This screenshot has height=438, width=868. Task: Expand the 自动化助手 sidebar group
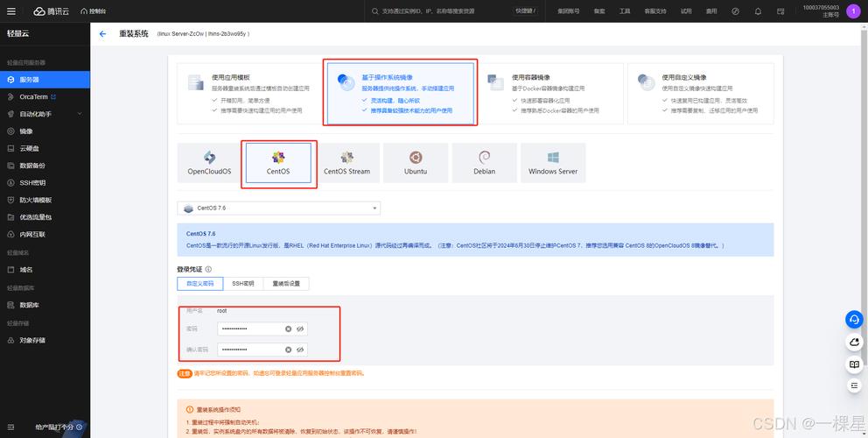45,114
